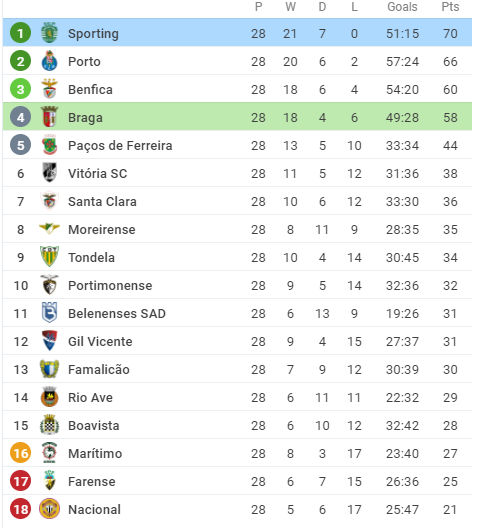This screenshot has width=479, height=528.
Task: Select the Pts column header
Action: [450, 7]
